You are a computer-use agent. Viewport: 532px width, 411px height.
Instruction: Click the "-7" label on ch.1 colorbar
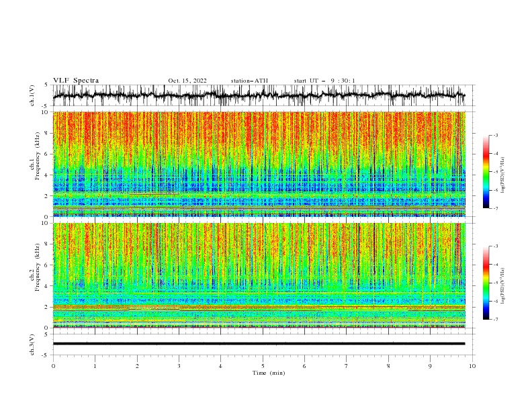click(496, 208)
